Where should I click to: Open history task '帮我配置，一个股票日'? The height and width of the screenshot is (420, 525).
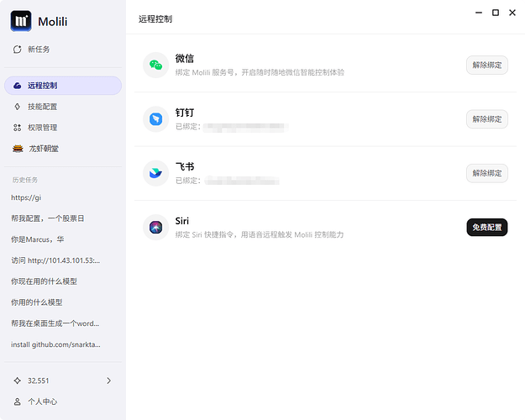pos(48,218)
